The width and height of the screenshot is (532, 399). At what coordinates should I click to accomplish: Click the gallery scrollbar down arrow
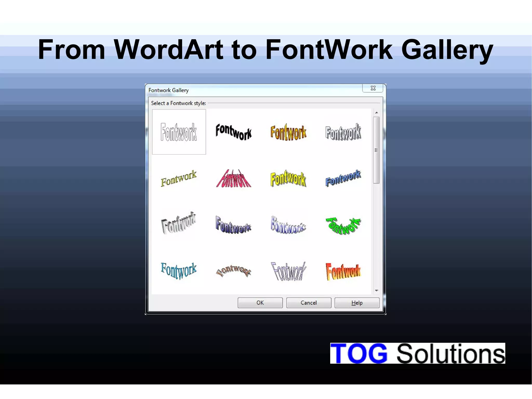pos(376,291)
